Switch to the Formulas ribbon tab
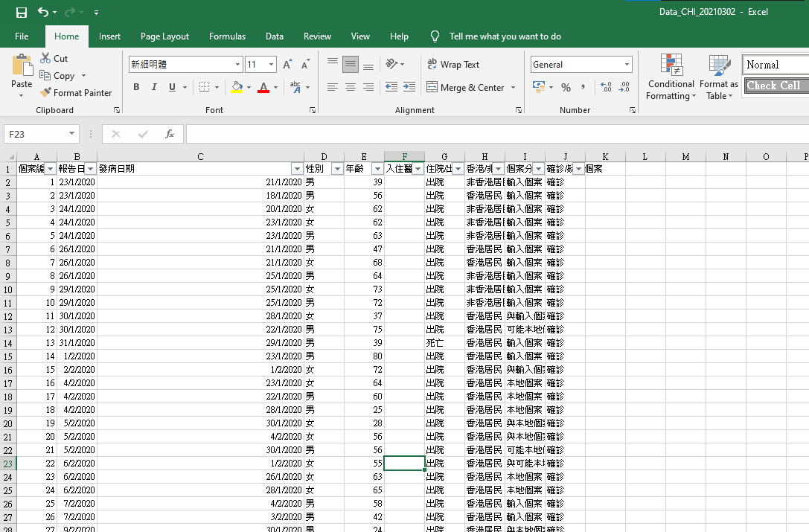The width and height of the screenshot is (809, 532). click(x=227, y=36)
